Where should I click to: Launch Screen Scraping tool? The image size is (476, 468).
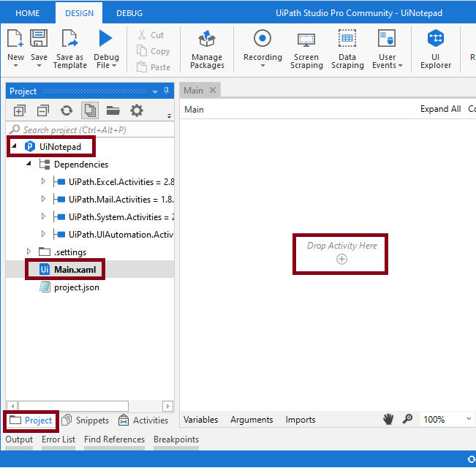306,49
